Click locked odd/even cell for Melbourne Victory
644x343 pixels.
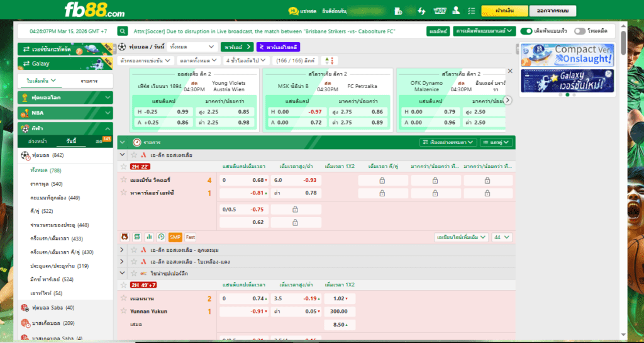pos(383,181)
